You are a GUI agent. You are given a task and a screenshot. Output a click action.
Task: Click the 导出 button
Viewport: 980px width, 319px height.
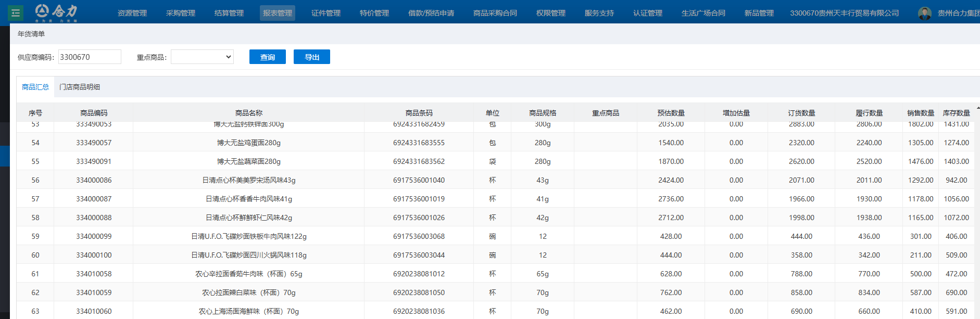(311, 57)
